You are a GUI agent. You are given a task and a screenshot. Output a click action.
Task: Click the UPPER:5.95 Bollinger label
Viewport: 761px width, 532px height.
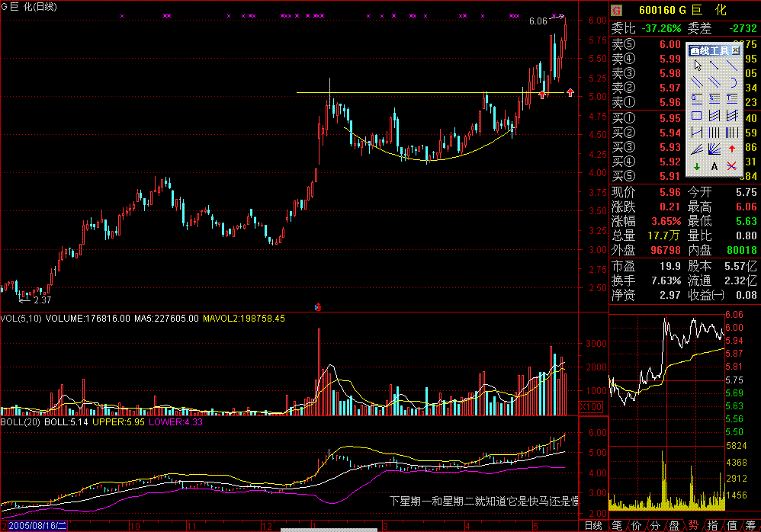[x=118, y=422]
